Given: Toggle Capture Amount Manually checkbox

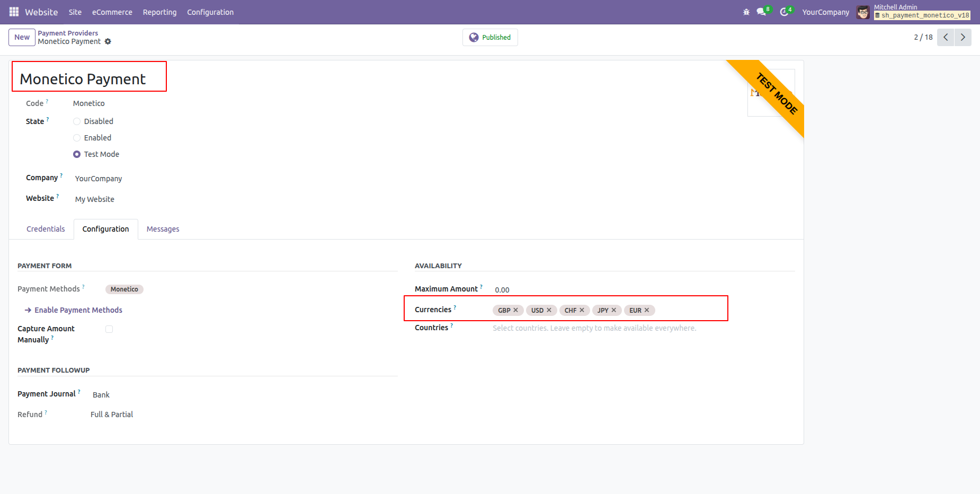Looking at the screenshot, I should click(109, 329).
